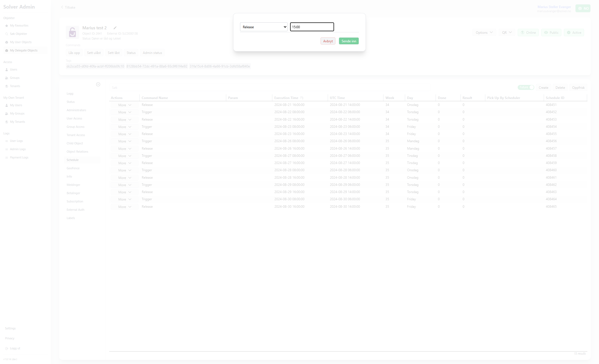Click the time input field showing 15:00
Viewport: 599px width, 364px height.
(x=312, y=27)
